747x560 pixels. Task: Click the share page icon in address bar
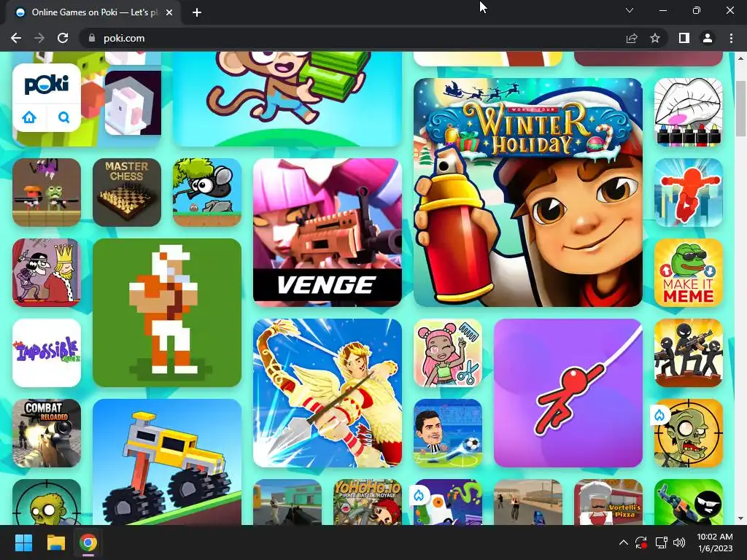pyautogui.click(x=632, y=38)
